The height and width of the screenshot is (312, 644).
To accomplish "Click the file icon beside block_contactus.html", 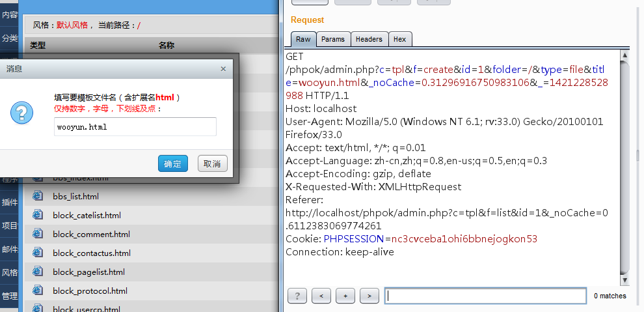I will [x=38, y=253].
